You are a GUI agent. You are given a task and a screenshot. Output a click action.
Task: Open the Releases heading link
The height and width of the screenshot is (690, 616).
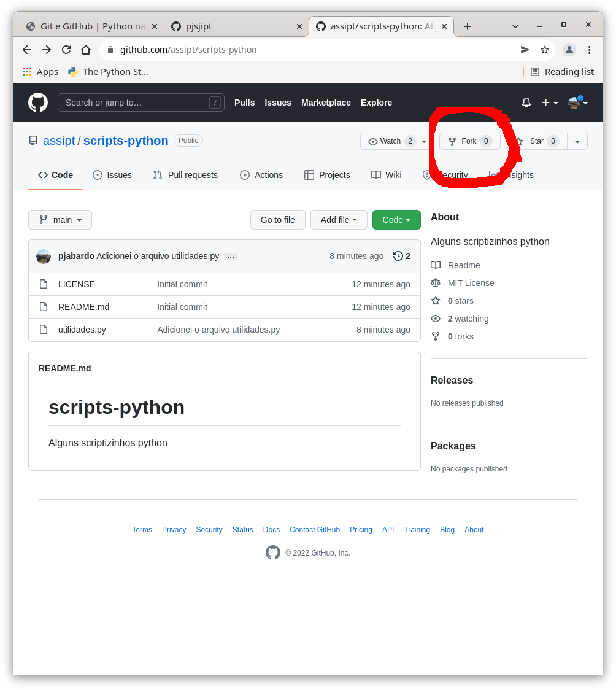[x=452, y=380]
